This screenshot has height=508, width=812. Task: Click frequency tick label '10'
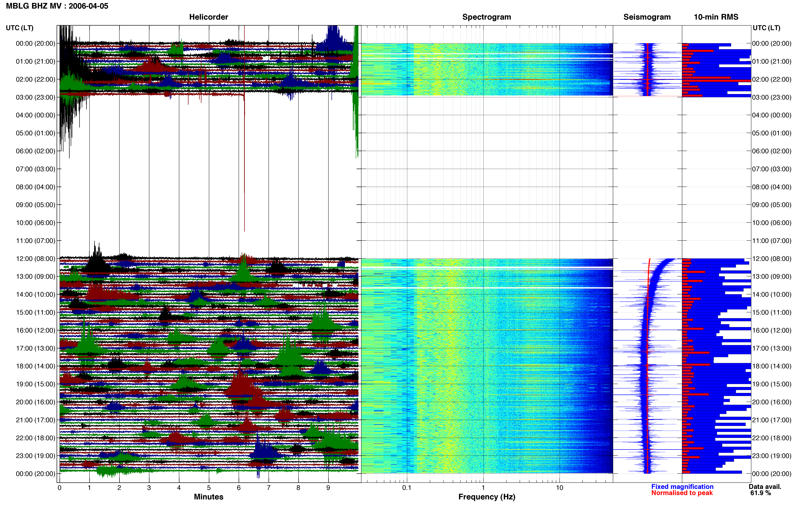[x=559, y=488]
